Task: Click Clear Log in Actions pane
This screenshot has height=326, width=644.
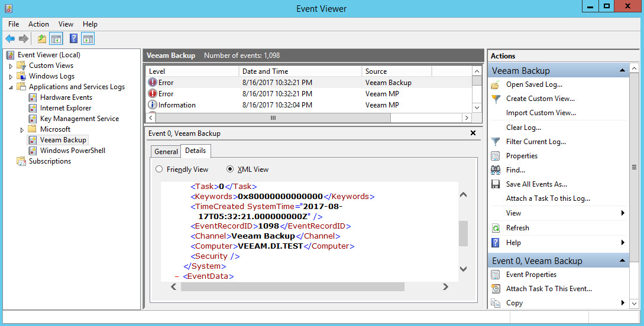Action: [523, 128]
